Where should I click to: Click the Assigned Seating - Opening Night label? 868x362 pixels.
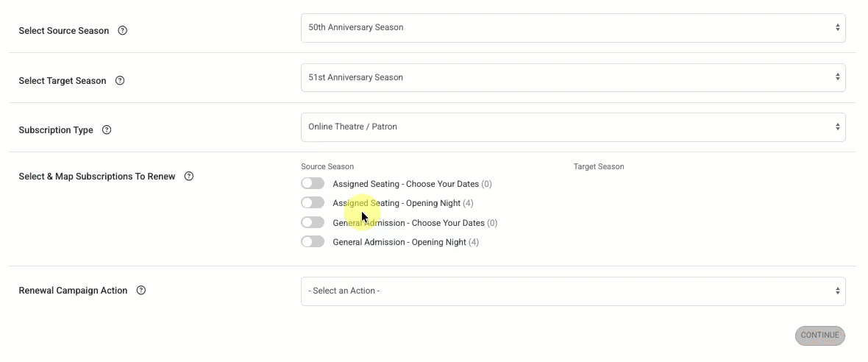[396, 203]
